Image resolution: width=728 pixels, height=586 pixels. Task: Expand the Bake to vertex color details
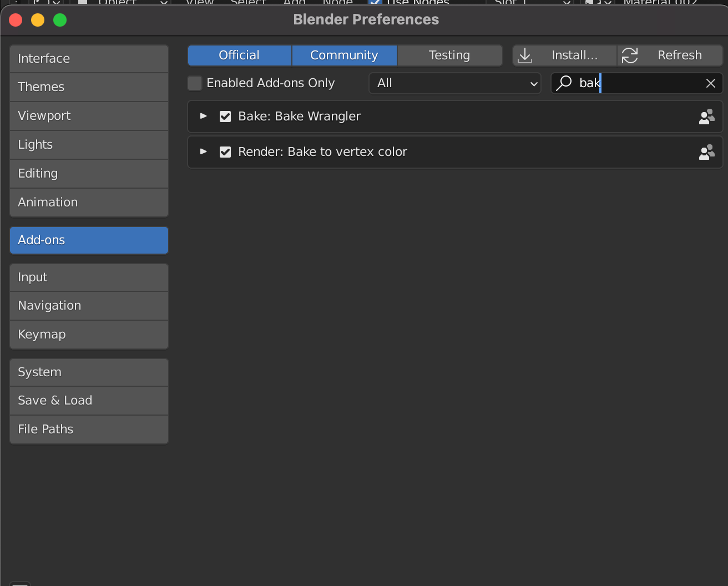coord(204,151)
